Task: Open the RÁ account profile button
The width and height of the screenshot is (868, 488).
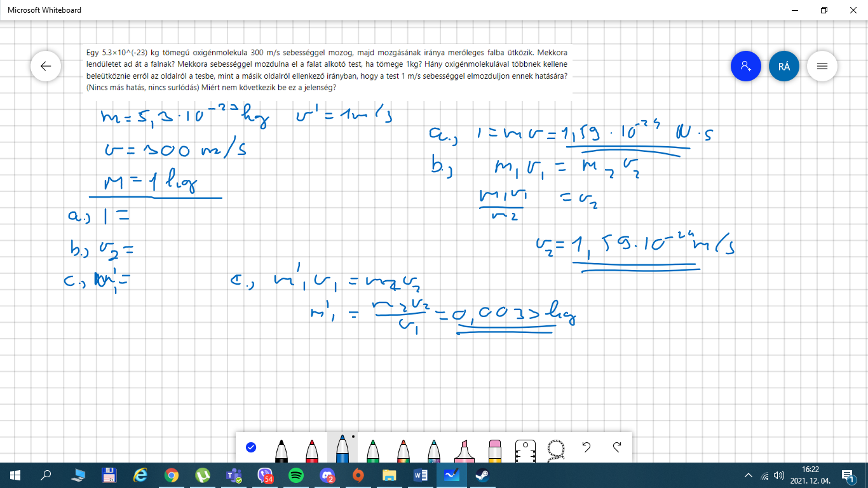Action: click(784, 66)
